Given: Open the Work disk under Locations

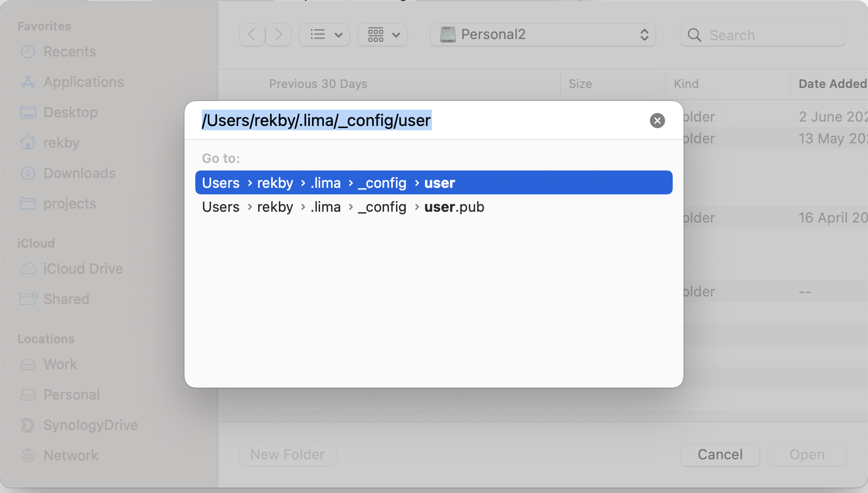Looking at the screenshot, I should pyautogui.click(x=60, y=364).
